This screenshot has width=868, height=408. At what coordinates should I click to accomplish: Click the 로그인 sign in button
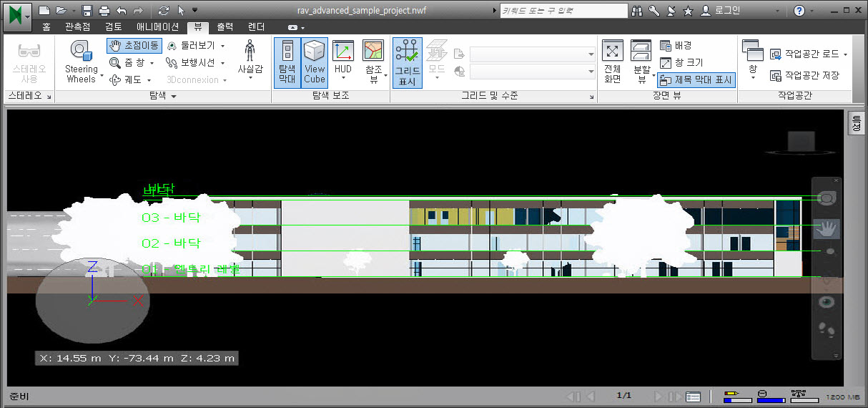pyautogui.click(x=720, y=11)
